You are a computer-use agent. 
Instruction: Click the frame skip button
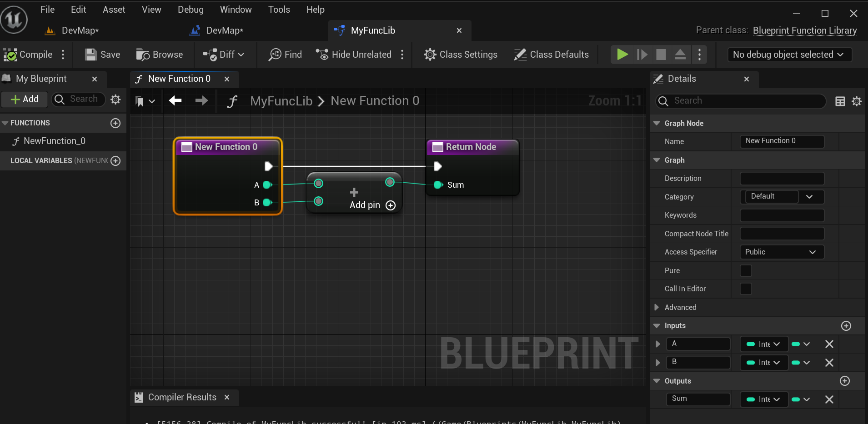coord(642,55)
